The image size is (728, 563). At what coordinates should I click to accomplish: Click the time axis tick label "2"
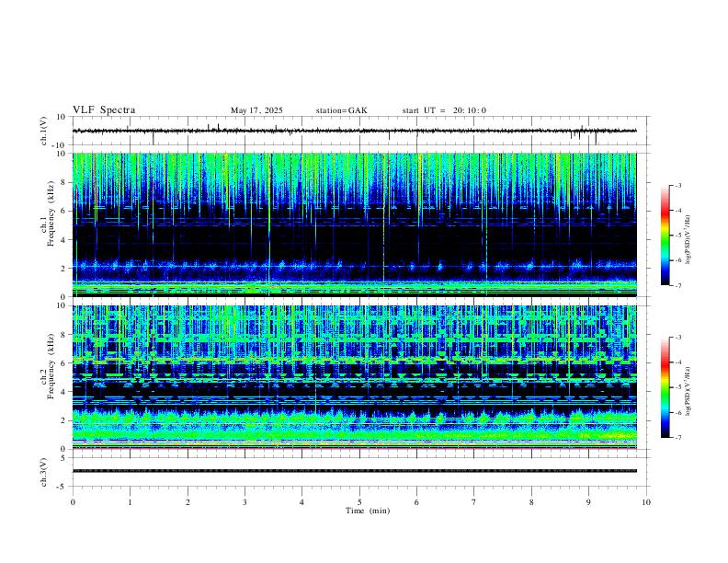188,502
